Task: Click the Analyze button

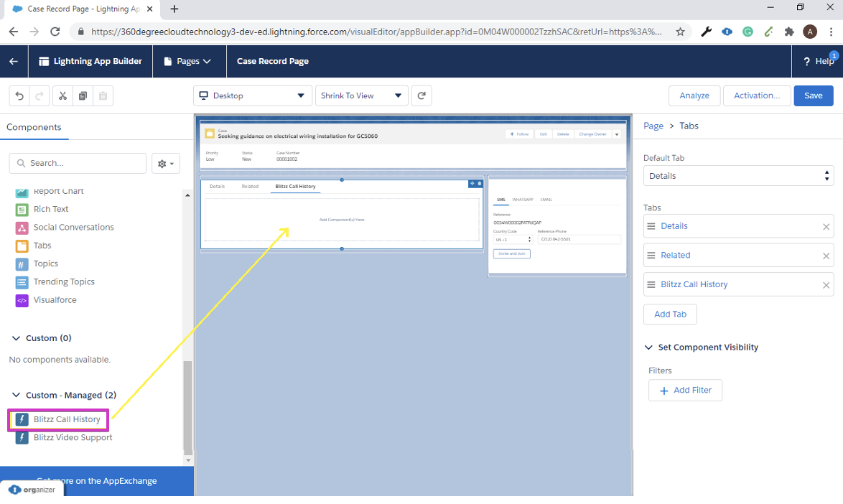Action: point(694,95)
